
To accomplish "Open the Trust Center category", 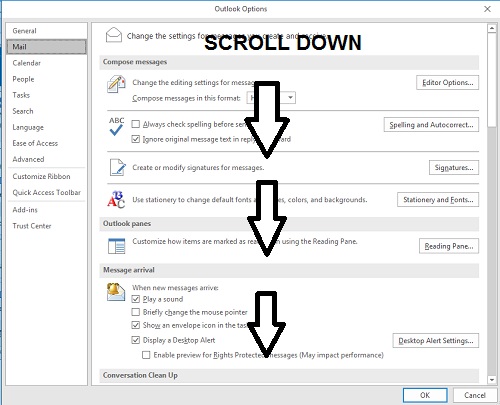I will pyautogui.click(x=46, y=226).
